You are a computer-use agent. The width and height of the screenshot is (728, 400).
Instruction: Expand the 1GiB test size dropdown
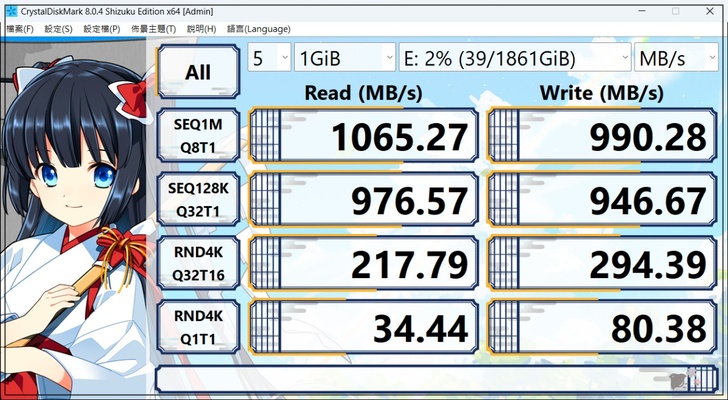point(345,58)
